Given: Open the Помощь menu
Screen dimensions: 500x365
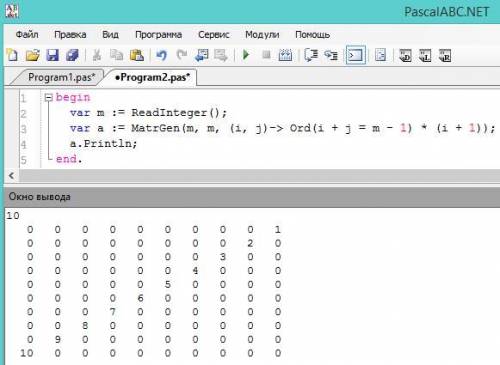Looking at the screenshot, I should (312, 35).
